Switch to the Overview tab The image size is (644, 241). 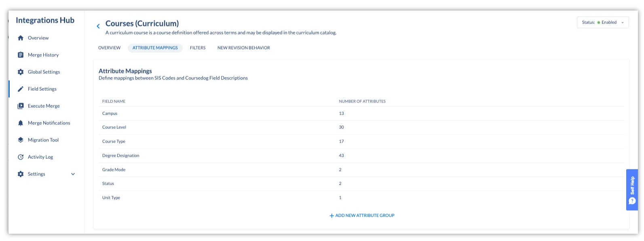(x=109, y=48)
